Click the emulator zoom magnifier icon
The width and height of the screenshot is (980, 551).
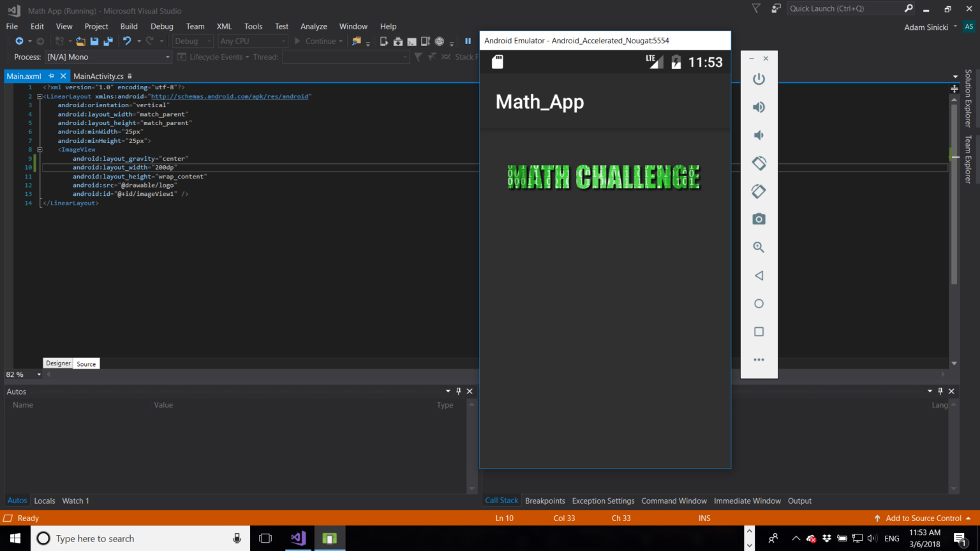(759, 247)
